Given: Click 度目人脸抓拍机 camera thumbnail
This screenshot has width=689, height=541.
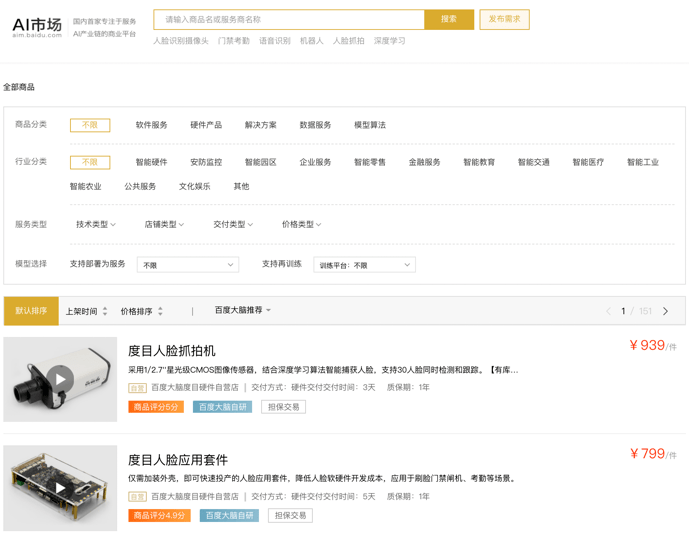Looking at the screenshot, I should (60, 379).
